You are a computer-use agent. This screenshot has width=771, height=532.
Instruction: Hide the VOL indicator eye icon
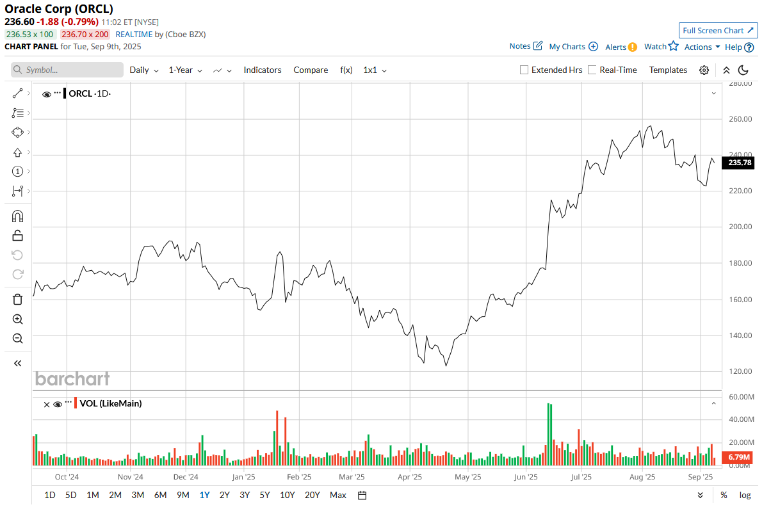pyautogui.click(x=58, y=404)
